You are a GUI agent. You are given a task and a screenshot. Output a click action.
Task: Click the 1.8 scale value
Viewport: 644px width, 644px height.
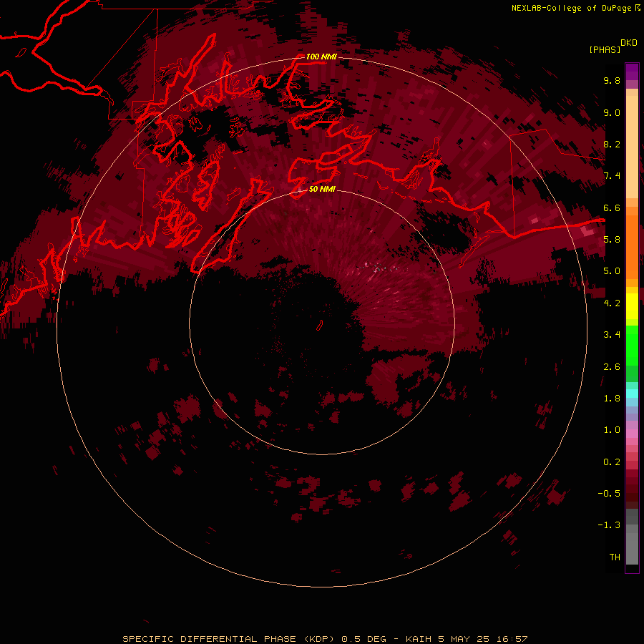[x=612, y=399]
